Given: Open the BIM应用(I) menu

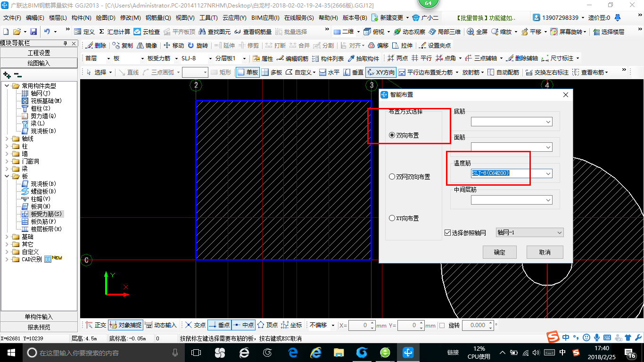Looking at the screenshot, I should (x=265, y=18).
